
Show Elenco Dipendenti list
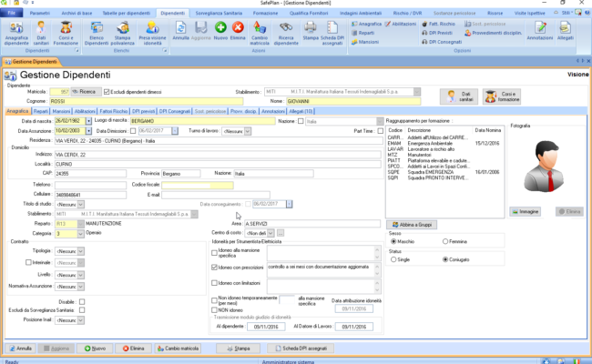click(x=97, y=33)
